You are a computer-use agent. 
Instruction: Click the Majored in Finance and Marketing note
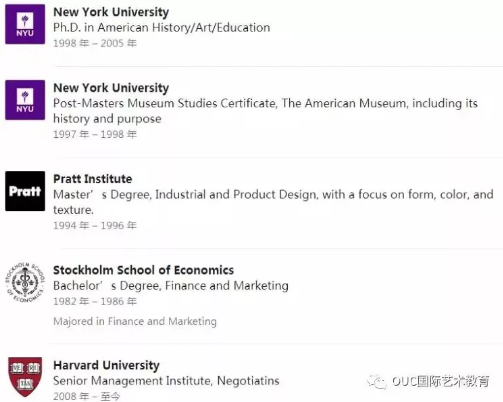(135, 321)
